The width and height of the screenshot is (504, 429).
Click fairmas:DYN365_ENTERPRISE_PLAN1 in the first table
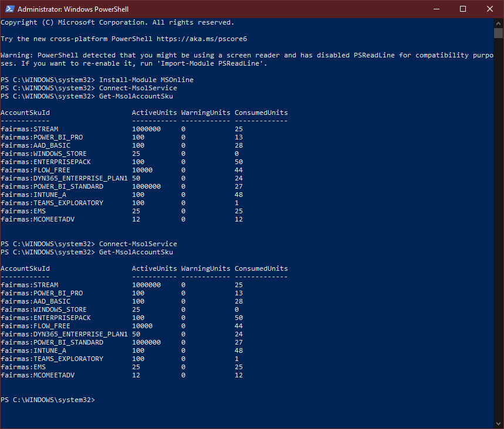point(65,178)
